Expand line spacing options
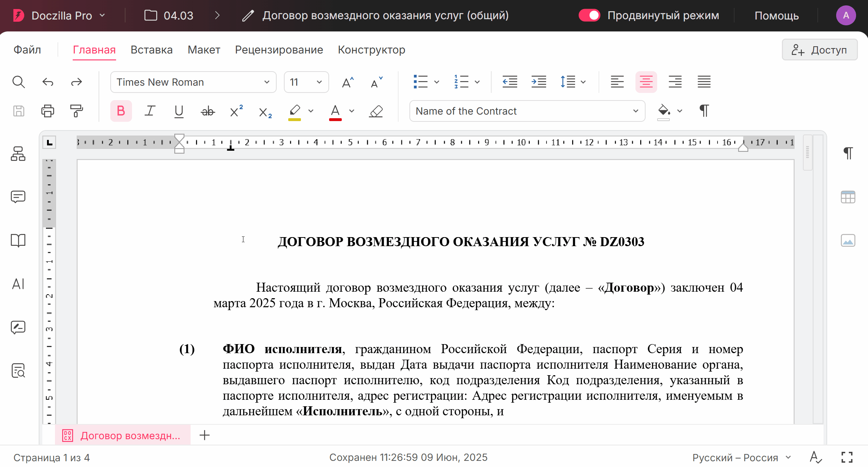868x467 pixels. tap(583, 82)
